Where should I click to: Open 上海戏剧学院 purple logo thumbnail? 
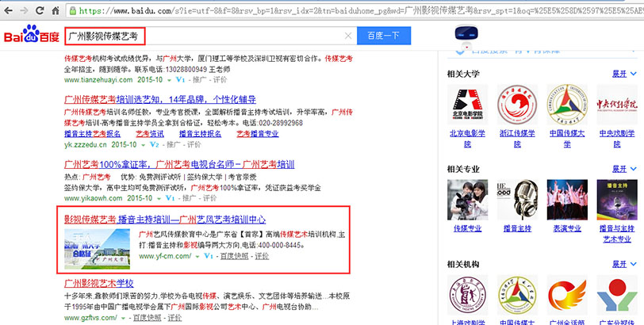467,295
